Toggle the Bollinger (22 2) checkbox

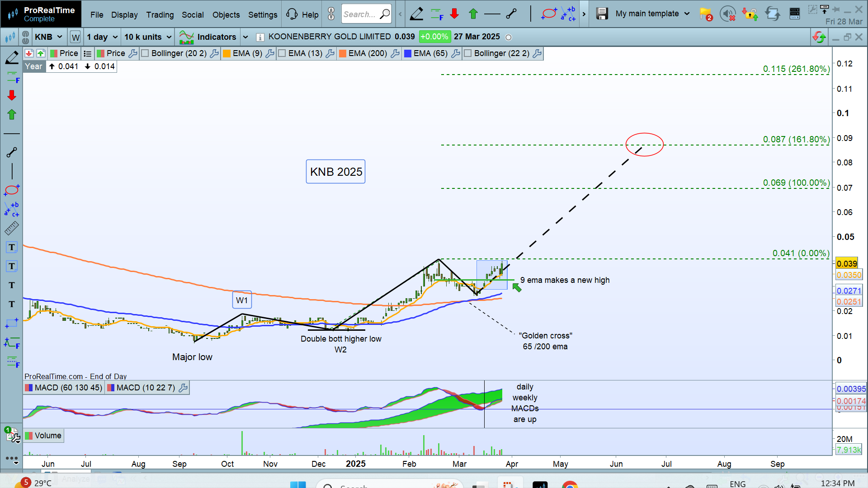point(468,53)
